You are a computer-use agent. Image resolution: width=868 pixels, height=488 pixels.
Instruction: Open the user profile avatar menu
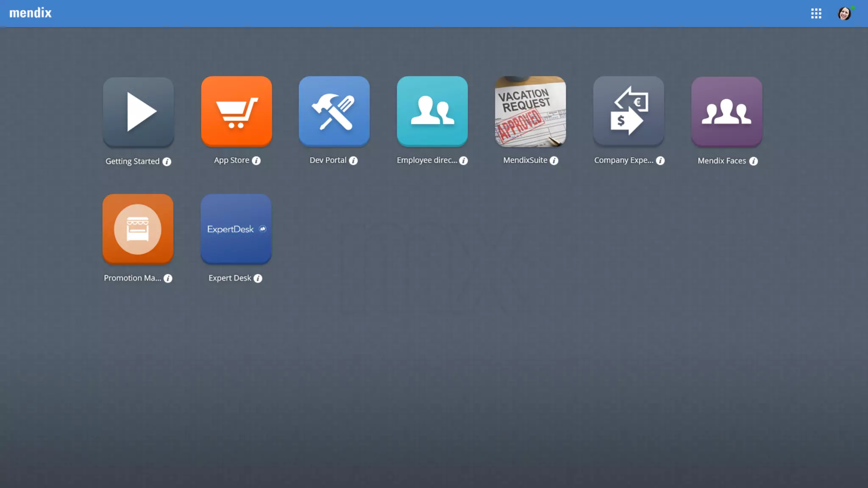[x=844, y=14]
